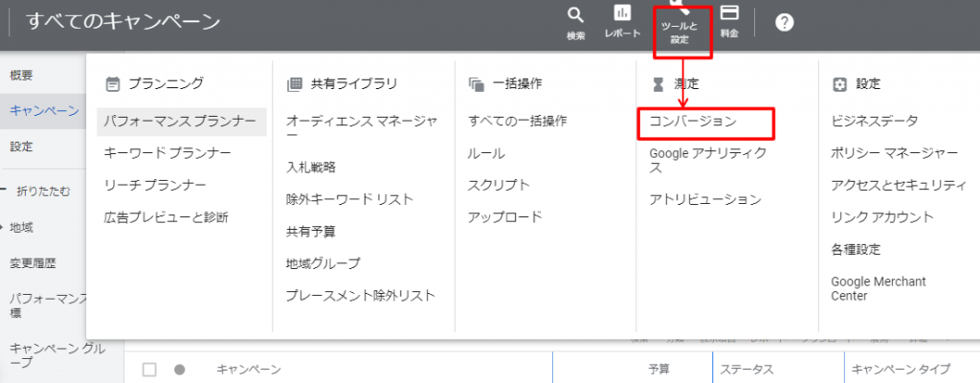Click the search magnifier icon

[x=575, y=16]
